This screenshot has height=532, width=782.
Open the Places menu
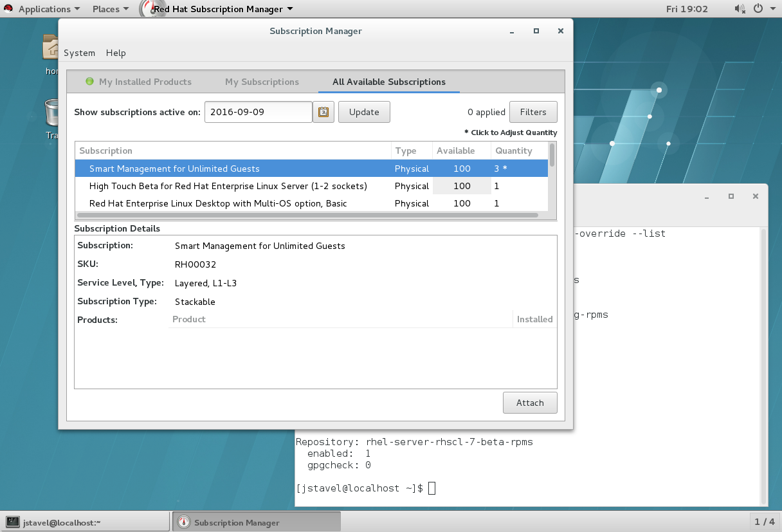pos(110,9)
